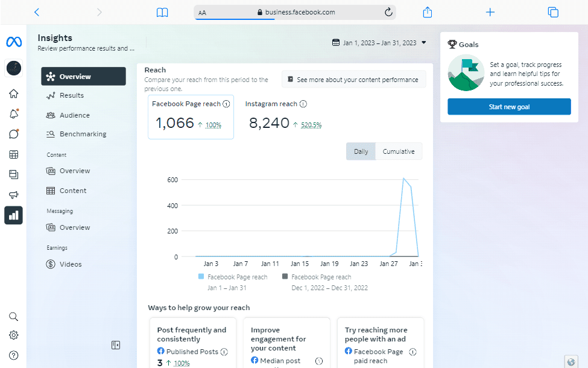This screenshot has height=368, width=588.
Task: Open the ads megaphone icon
Action: pyautogui.click(x=13, y=195)
